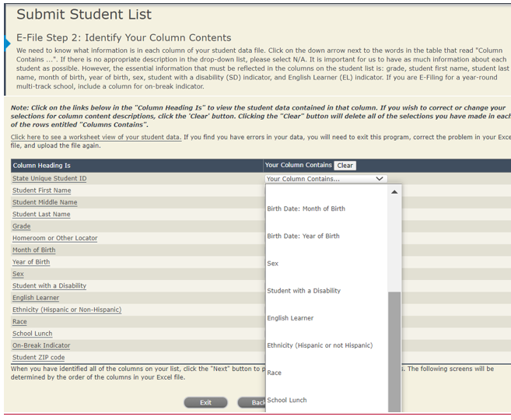View the Student Last Name column link
The image size is (511, 420).
point(41,215)
